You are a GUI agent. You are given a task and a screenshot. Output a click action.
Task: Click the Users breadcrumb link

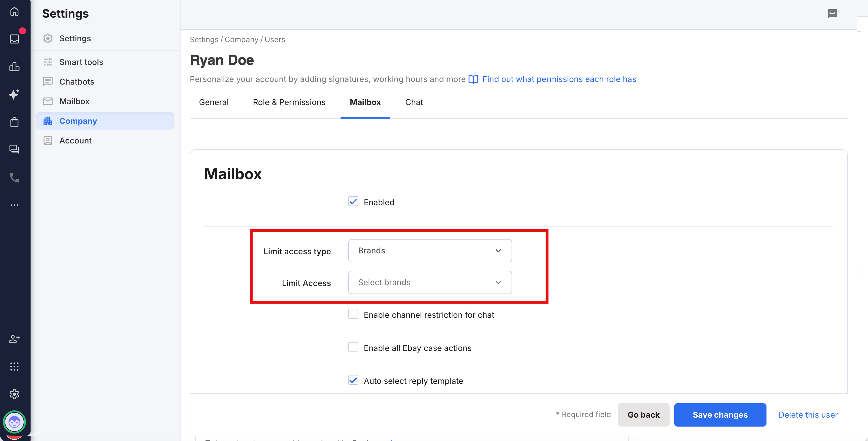coord(275,40)
